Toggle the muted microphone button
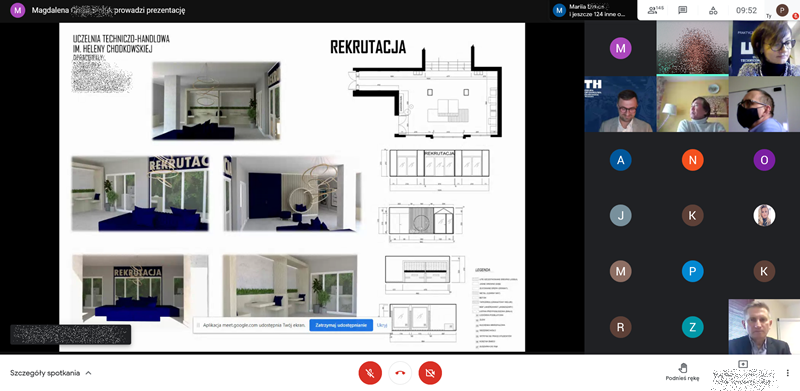This screenshot has height=391, width=800. click(x=370, y=373)
